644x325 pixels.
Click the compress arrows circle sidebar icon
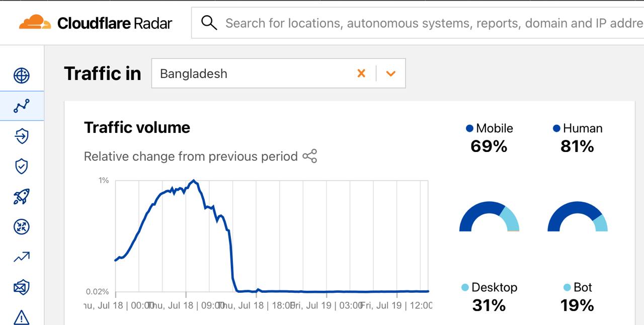(22, 227)
